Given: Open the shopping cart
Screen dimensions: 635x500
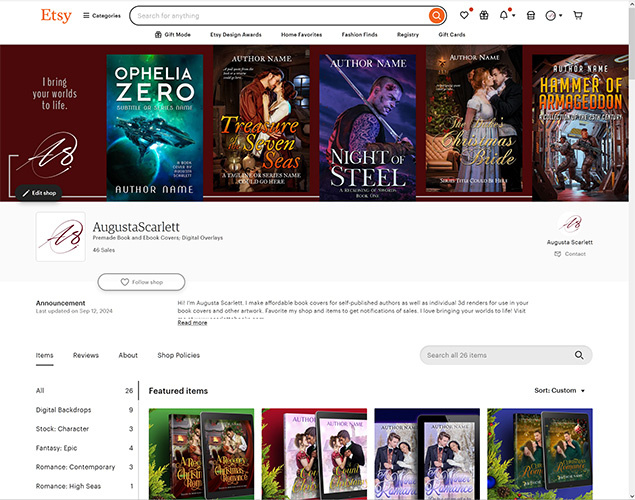Looking at the screenshot, I should pos(578,16).
